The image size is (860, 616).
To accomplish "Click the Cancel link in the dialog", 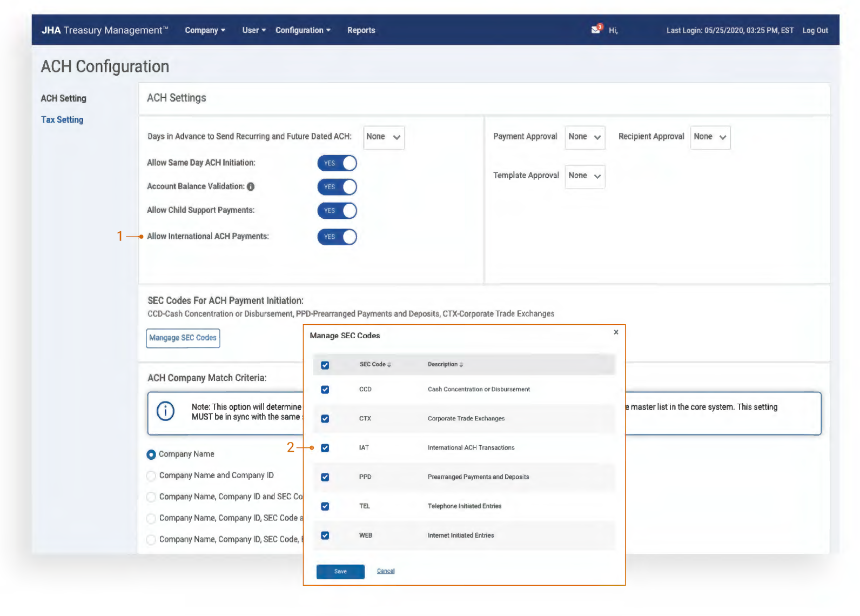I will click(386, 571).
